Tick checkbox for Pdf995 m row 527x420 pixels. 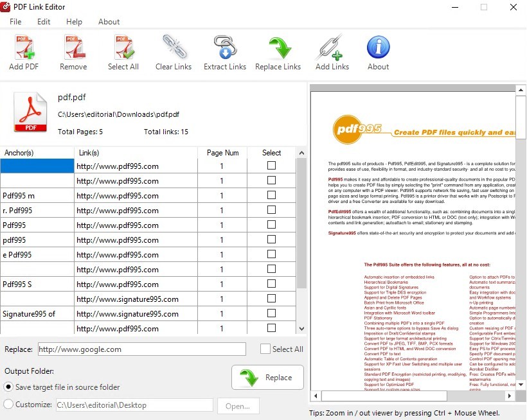coord(271,195)
